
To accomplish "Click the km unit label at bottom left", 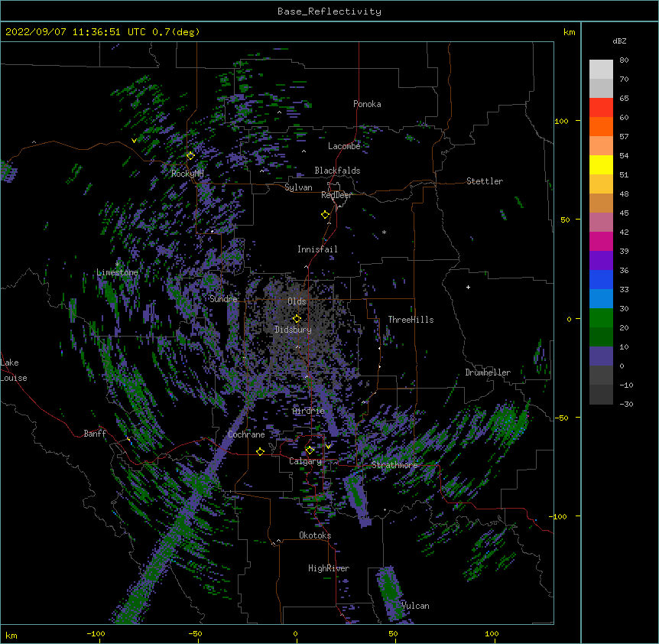I will coord(11,635).
